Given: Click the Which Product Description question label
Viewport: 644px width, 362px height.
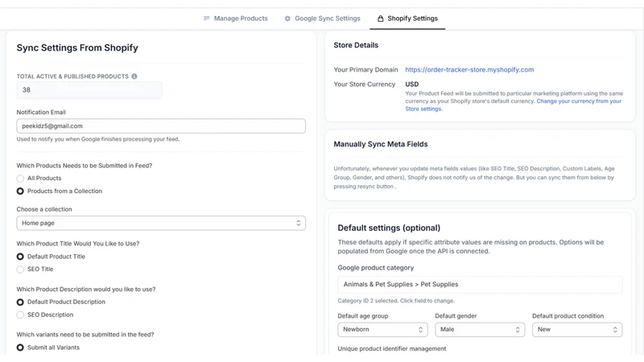Looking at the screenshot, I should pyautogui.click(x=86, y=290).
